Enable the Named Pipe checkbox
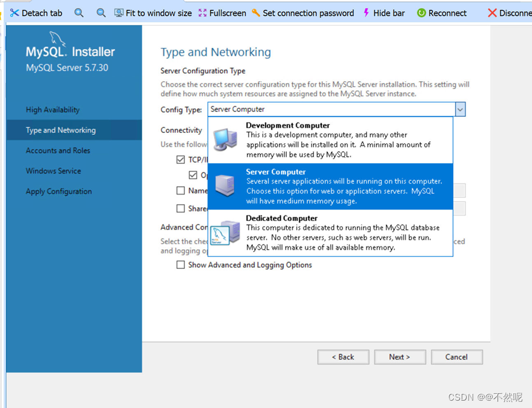 [x=180, y=191]
